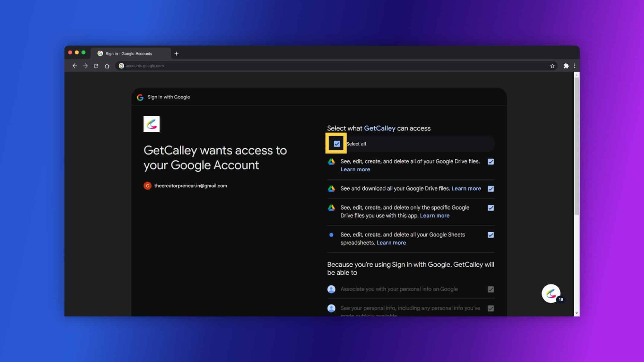The image size is (644, 362).
Task: Click Drive icon beside full Drive access permission
Action: click(331, 162)
